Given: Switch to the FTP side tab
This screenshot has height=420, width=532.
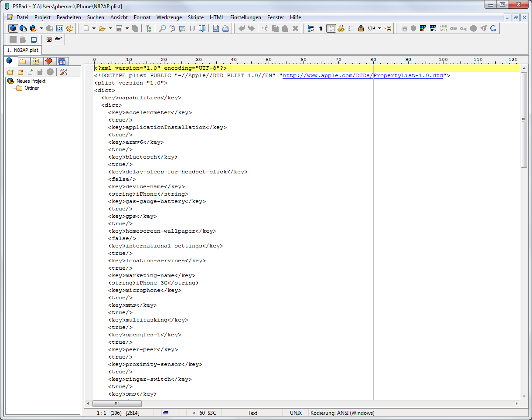Looking at the screenshot, I should [36, 61].
